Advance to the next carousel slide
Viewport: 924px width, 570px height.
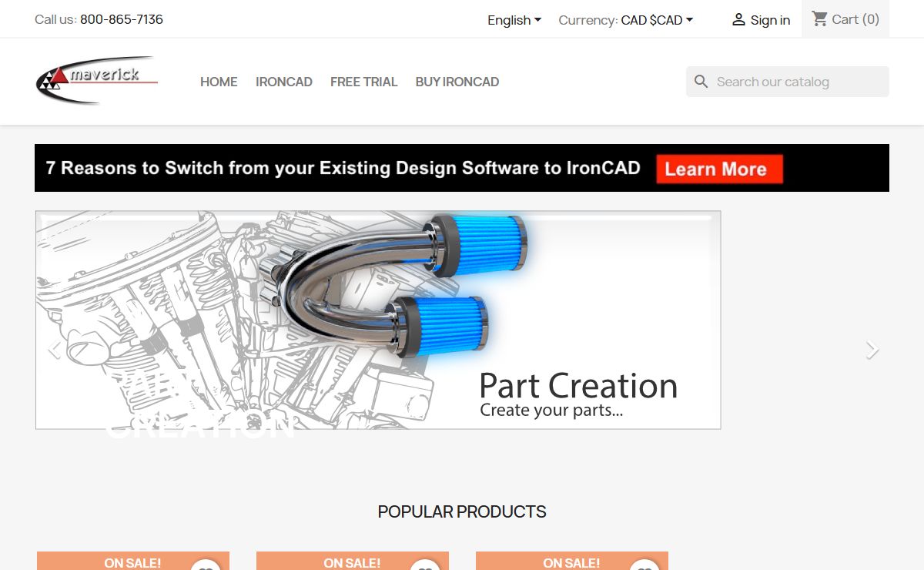pyautogui.click(x=872, y=350)
